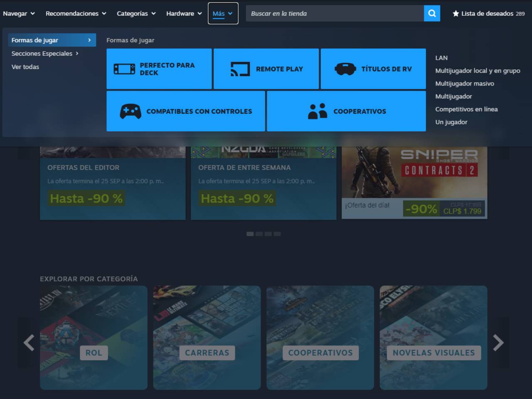Open the Novelas Visuales category thumbnail
This screenshot has height=399, width=532.
tap(433, 337)
